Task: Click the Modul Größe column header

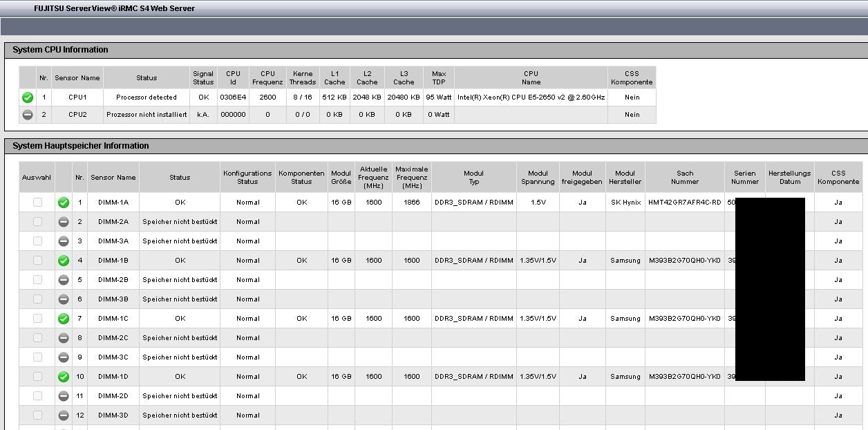Action: [341, 178]
